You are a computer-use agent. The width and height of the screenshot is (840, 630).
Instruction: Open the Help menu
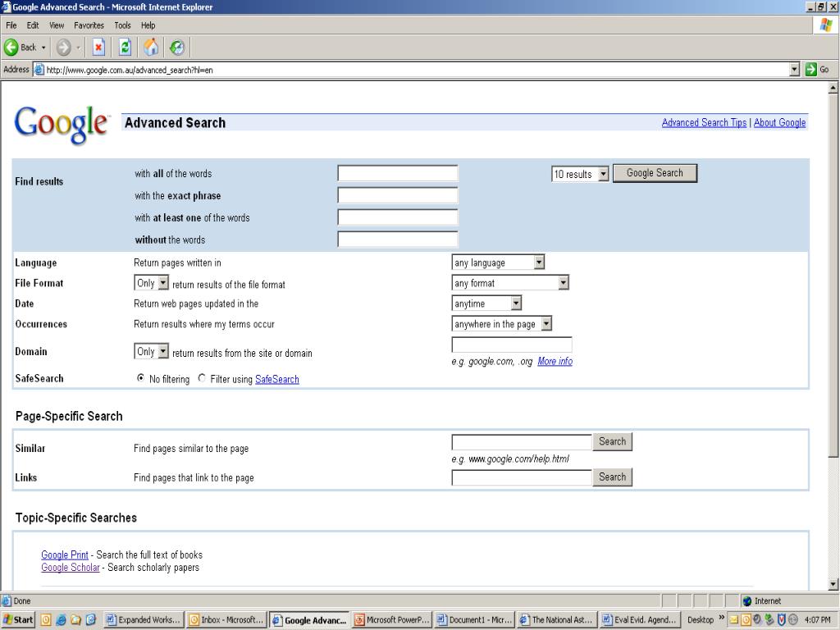(x=148, y=25)
